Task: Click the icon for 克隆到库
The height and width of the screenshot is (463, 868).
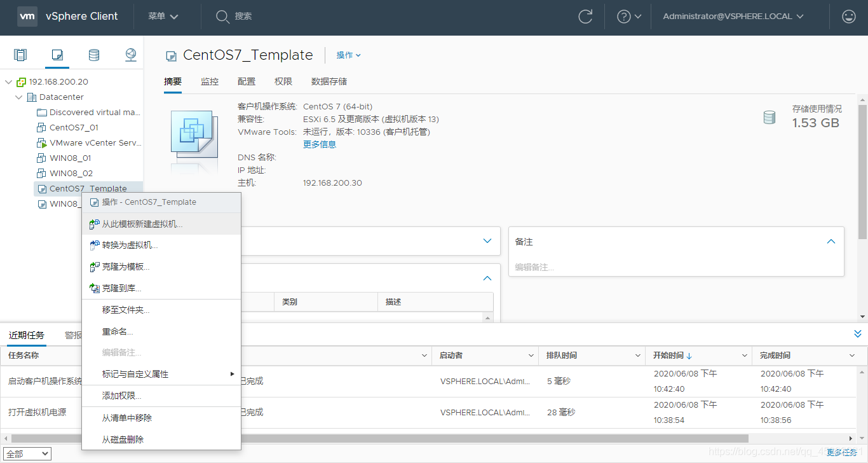Action: click(95, 289)
